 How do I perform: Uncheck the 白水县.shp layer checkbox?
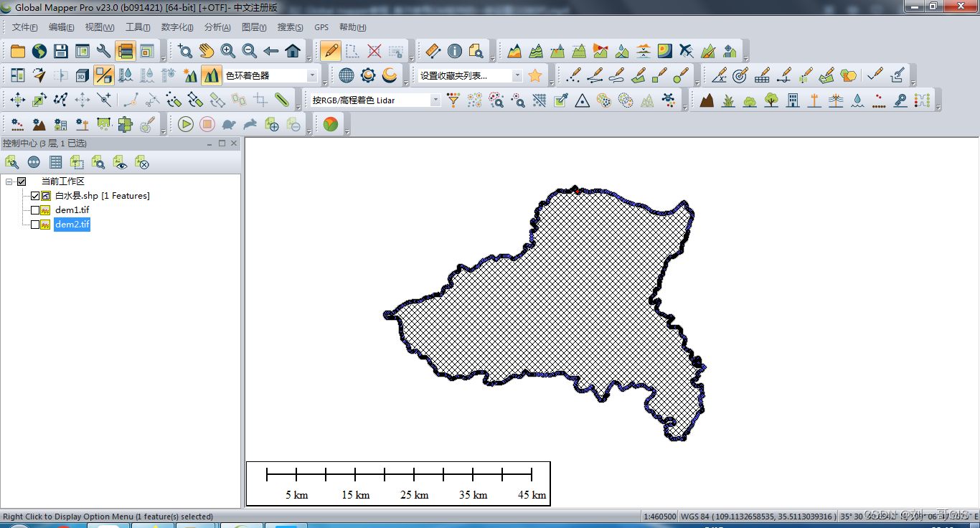tap(35, 196)
